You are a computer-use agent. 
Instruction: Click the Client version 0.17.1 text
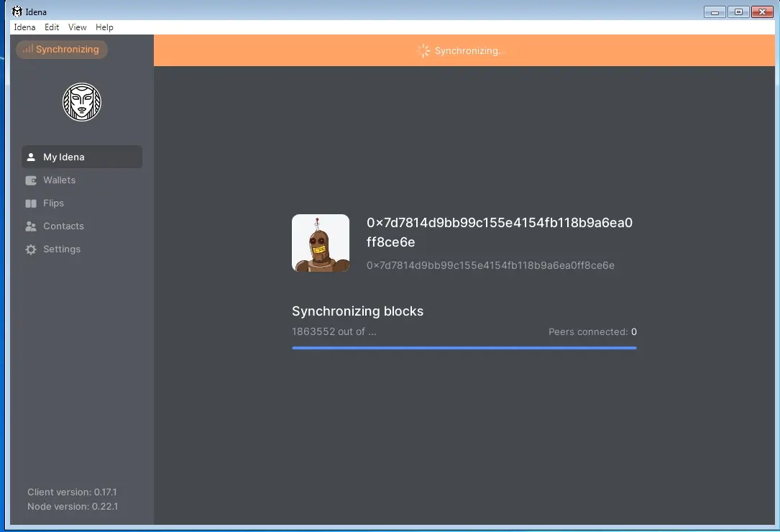pyautogui.click(x=72, y=492)
